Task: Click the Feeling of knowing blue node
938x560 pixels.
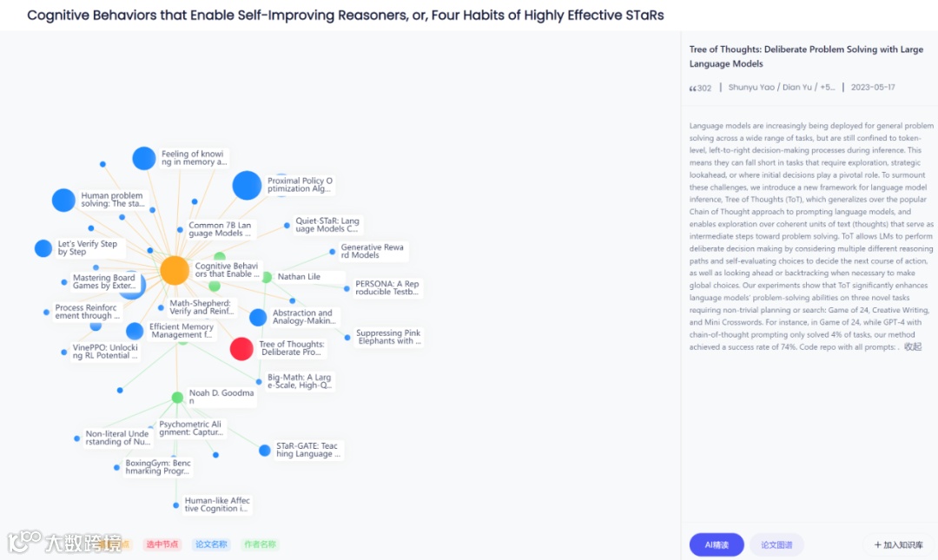Action: (x=144, y=158)
